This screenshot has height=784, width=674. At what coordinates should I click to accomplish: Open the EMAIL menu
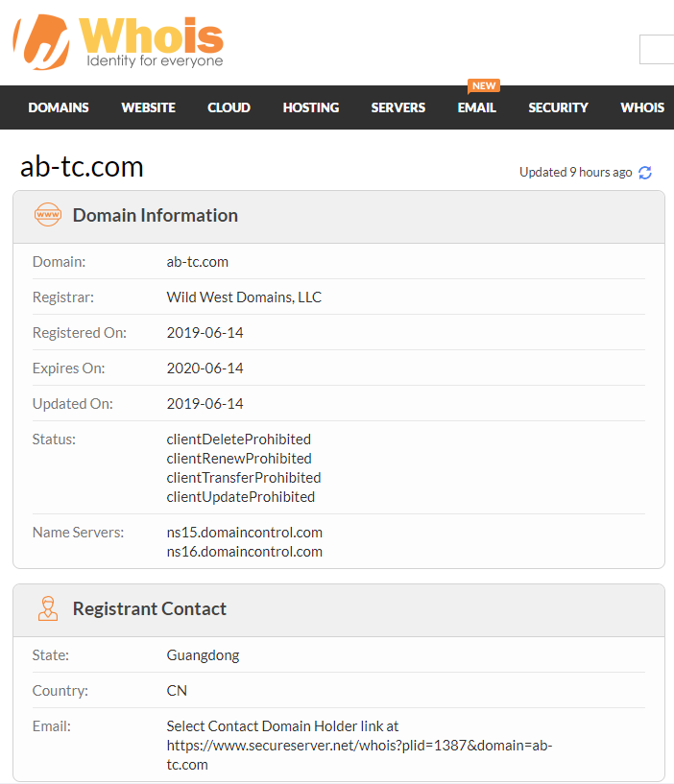coord(477,107)
